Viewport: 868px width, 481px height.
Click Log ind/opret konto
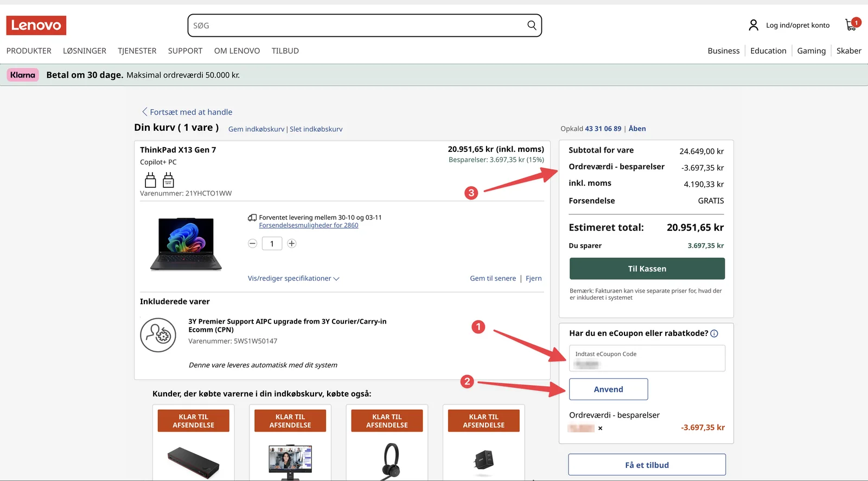797,26
